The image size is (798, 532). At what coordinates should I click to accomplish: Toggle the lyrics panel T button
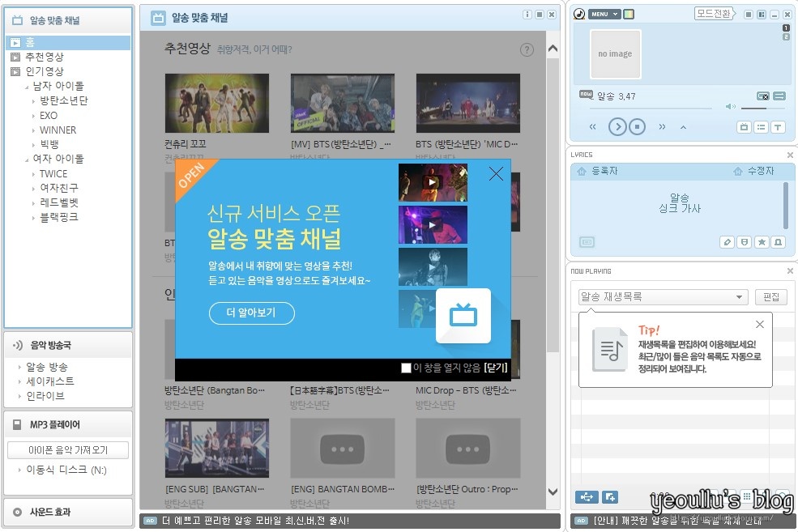pyautogui.click(x=778, y=127)
